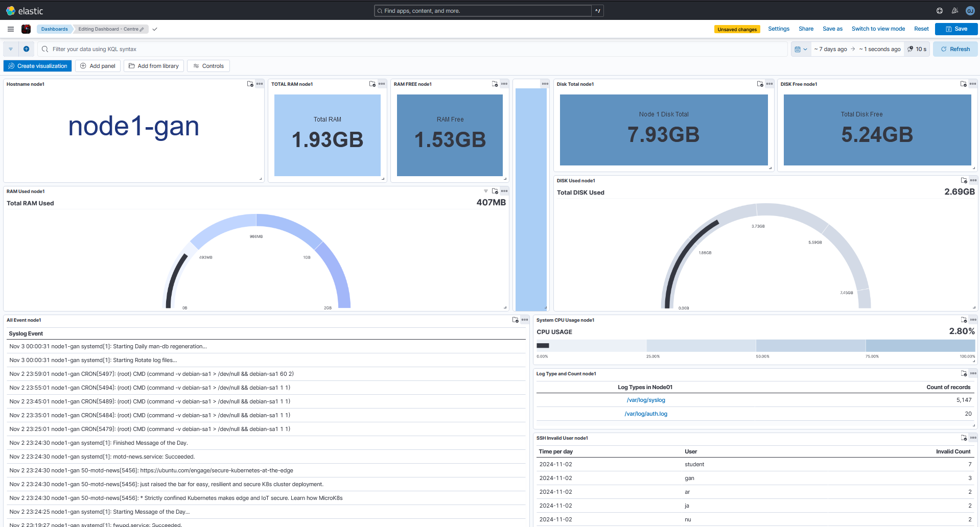This screenshot has height=527, width=980.
Task: Open panel options for DISK Free node1
Action: click(x=973, y=84)
